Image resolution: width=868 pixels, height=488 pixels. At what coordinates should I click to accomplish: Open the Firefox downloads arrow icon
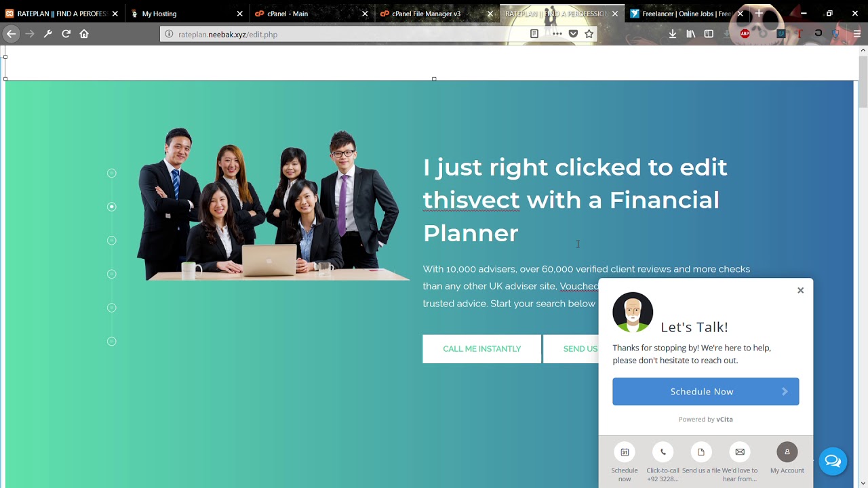(x=673, y=34)
